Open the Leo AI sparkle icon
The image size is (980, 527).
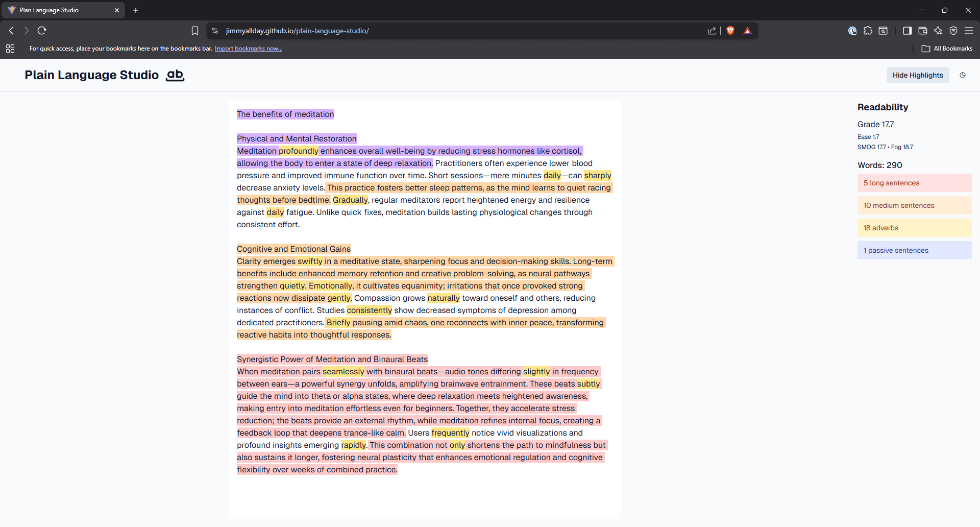coord(938,31)
